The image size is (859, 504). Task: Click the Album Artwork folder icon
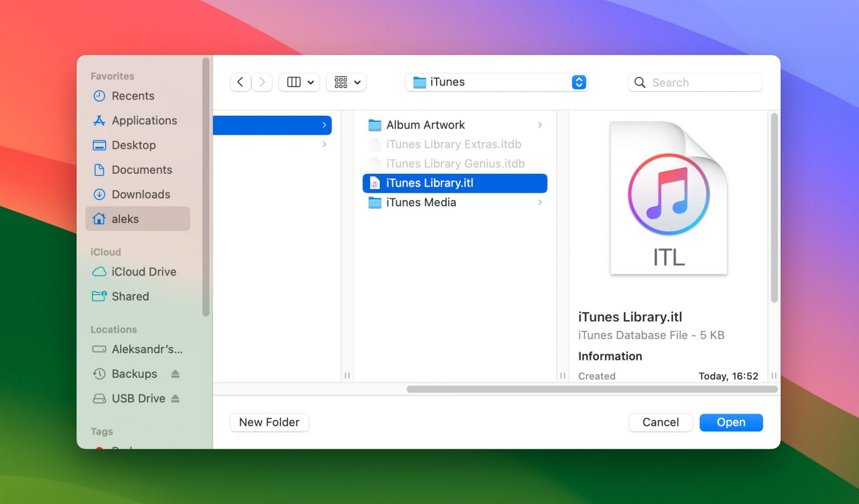375,125
